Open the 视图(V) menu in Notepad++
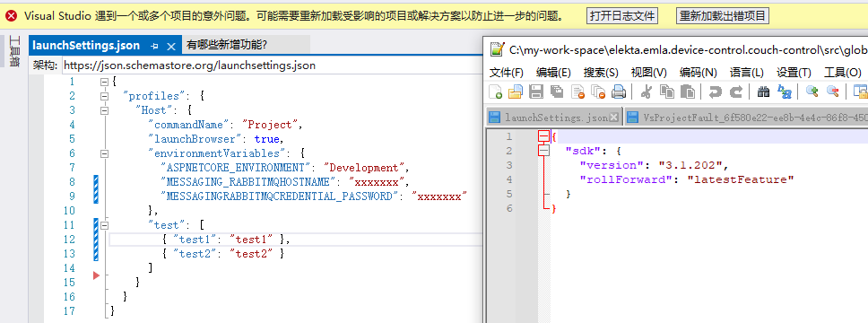The width and height of the screenshot is (868, 323). pyautogui.click(x=649, y=73)
